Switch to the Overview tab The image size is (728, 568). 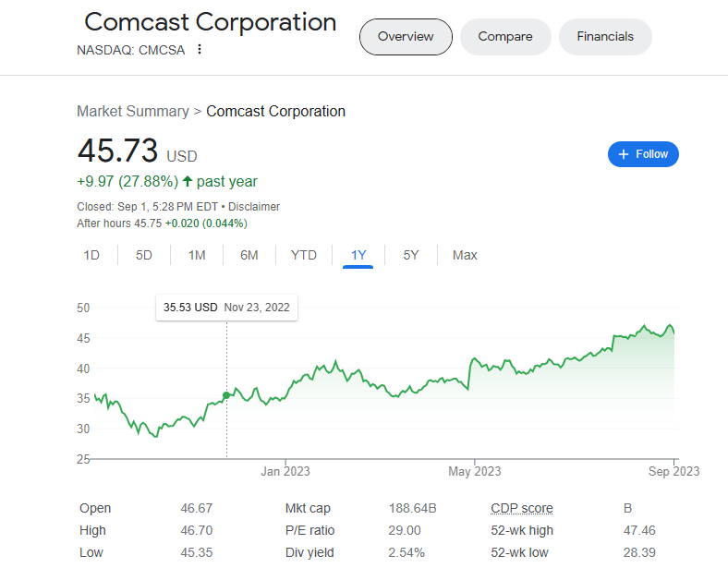point(406,37)
